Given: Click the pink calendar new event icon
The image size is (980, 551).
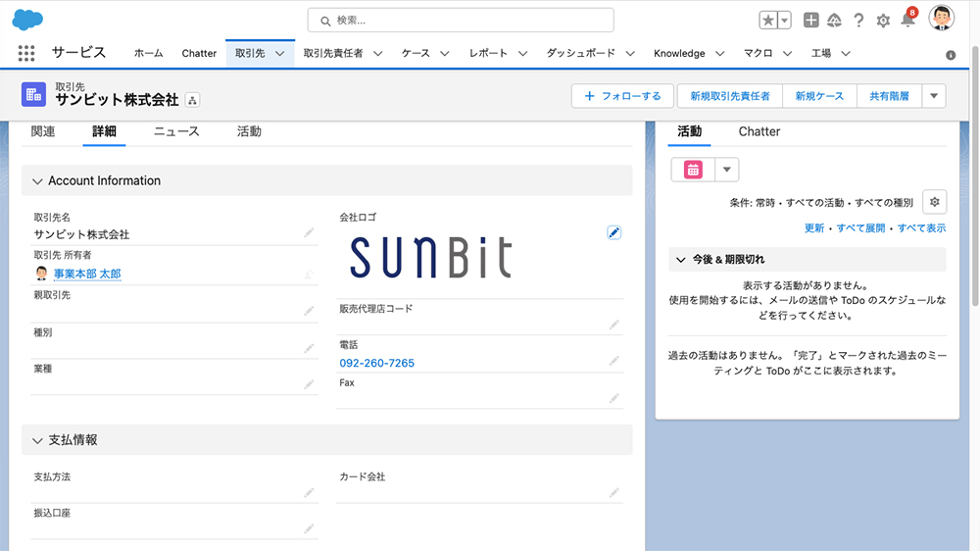Looking at the screenshot, I should click(x=693, y=170).
